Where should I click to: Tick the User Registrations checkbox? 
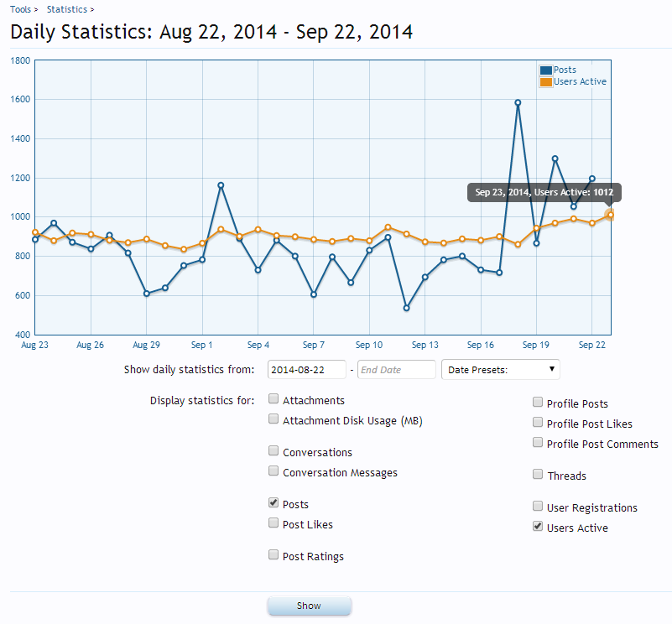pyautogui.click(x=538, y=506)
